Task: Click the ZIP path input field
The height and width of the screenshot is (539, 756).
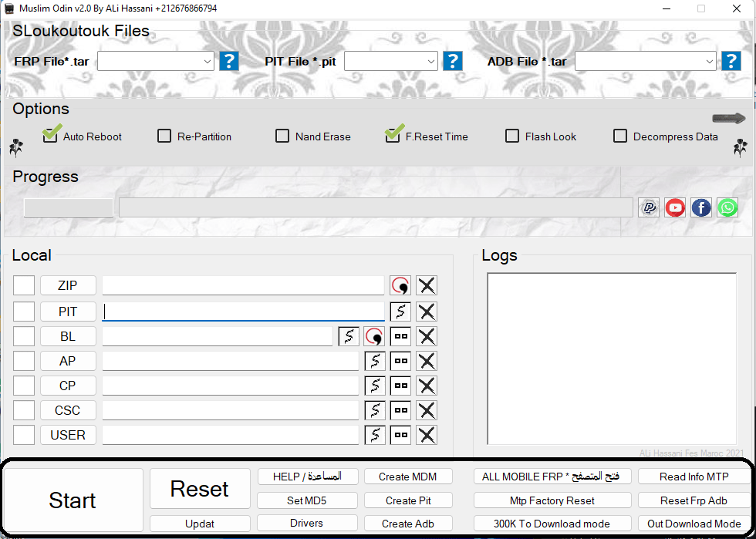Action: click(x=244, y=285)
